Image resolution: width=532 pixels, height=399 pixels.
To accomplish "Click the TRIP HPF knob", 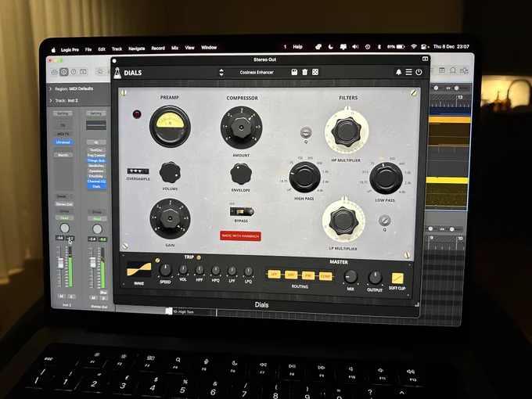I will click(x=199, y=271).
